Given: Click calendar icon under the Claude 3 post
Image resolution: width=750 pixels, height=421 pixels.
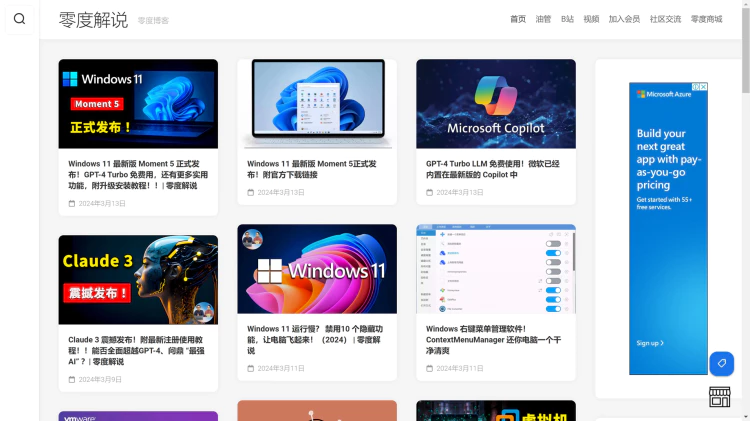Looking at the screenshot, I should pos(72,379).
